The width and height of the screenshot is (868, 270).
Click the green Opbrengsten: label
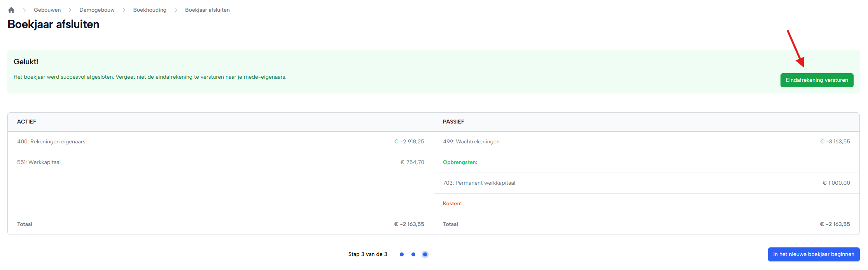(x=460, y=162)
